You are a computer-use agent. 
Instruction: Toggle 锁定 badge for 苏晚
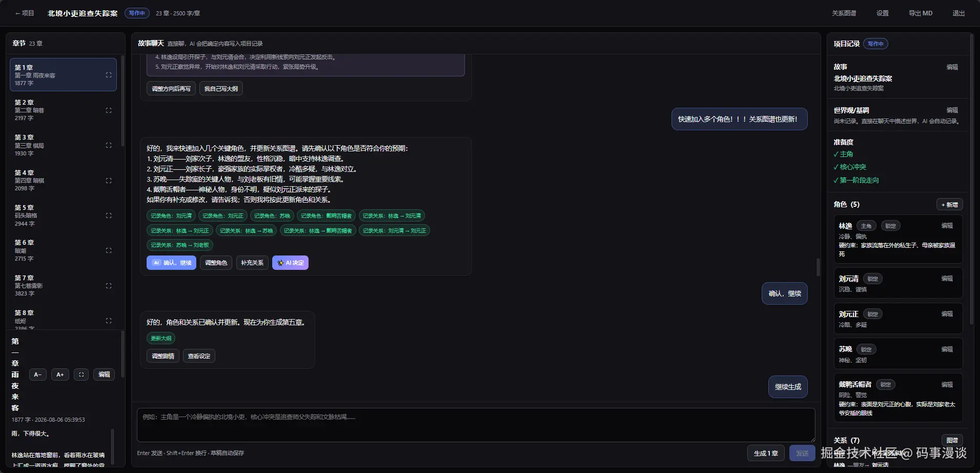[866, 350]
